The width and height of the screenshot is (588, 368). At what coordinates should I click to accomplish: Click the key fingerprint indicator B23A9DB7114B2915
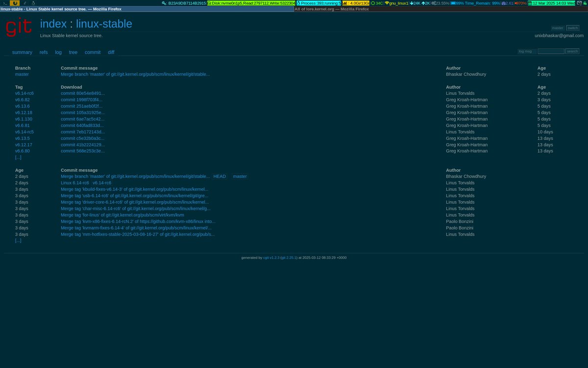pos(184,3)
